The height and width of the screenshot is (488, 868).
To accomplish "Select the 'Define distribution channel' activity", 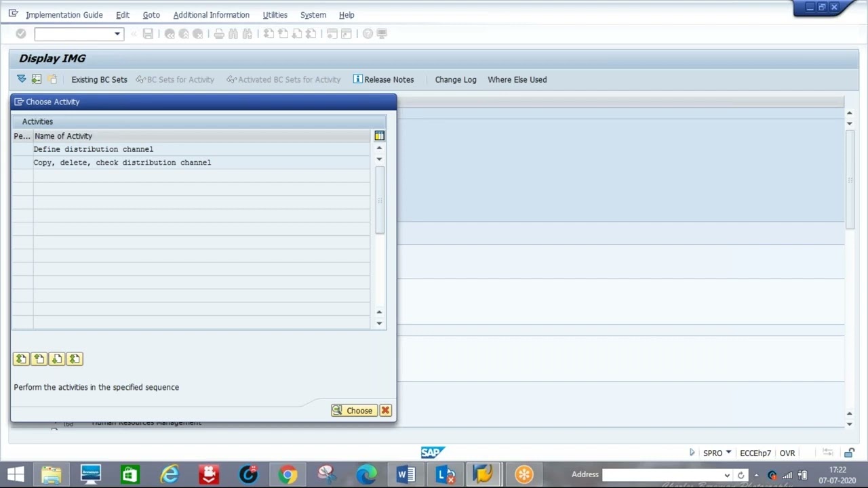I will click(201, 149).
